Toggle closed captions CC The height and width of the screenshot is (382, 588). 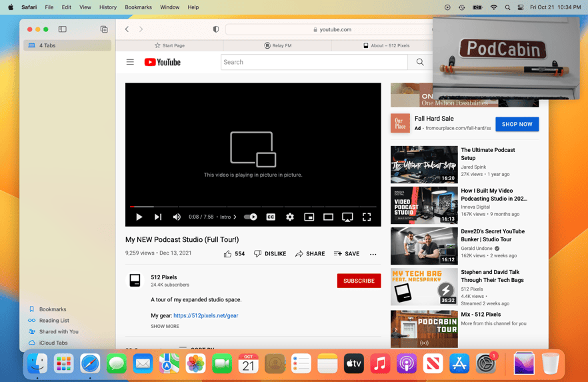coord(271,217)
